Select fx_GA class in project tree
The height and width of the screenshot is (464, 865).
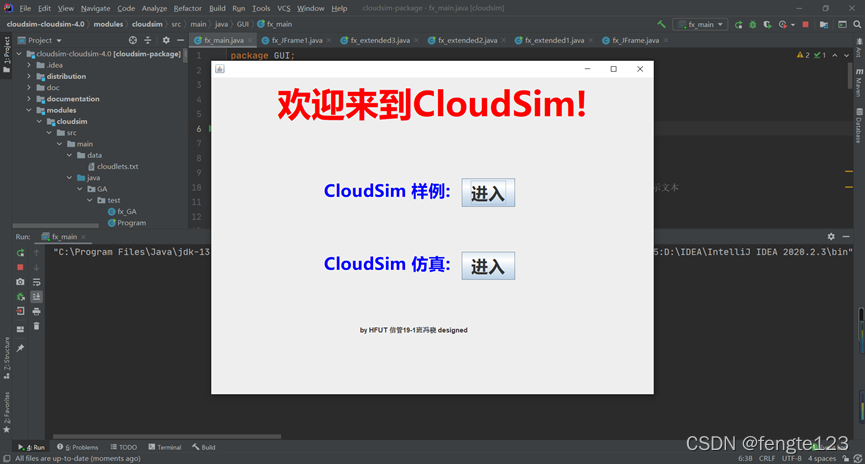coord(122,211)
